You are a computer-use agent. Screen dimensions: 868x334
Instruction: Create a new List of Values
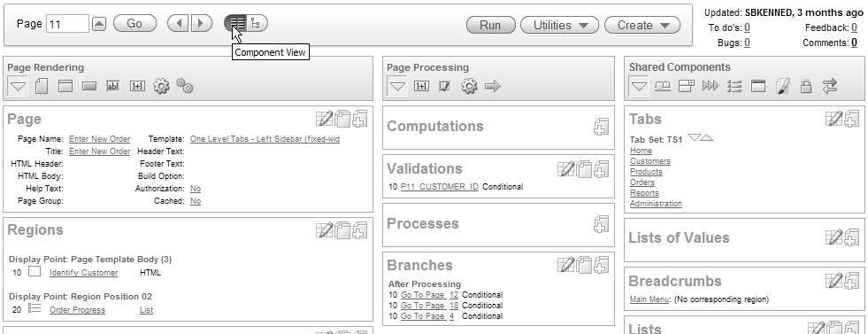point(851,237)
